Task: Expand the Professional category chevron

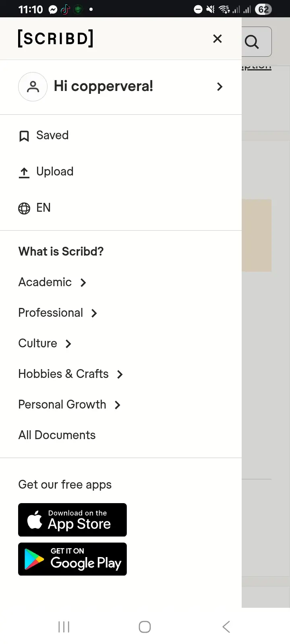Action: coord(94,313)
